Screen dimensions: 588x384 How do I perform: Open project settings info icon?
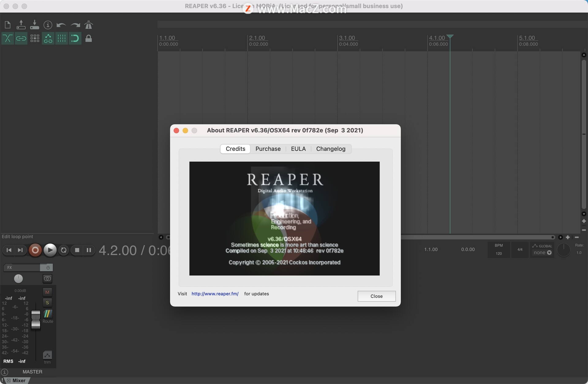[48, 25]
